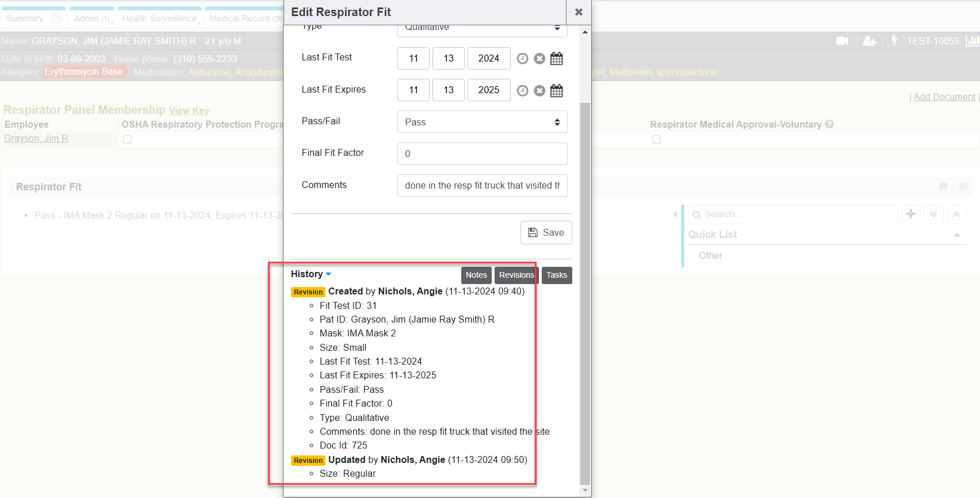Image resolution: width=980 pixels, height=498 pixels.
Task: Click the dialog's vertical scrollbar thumb
Action: tap(585, 288)
